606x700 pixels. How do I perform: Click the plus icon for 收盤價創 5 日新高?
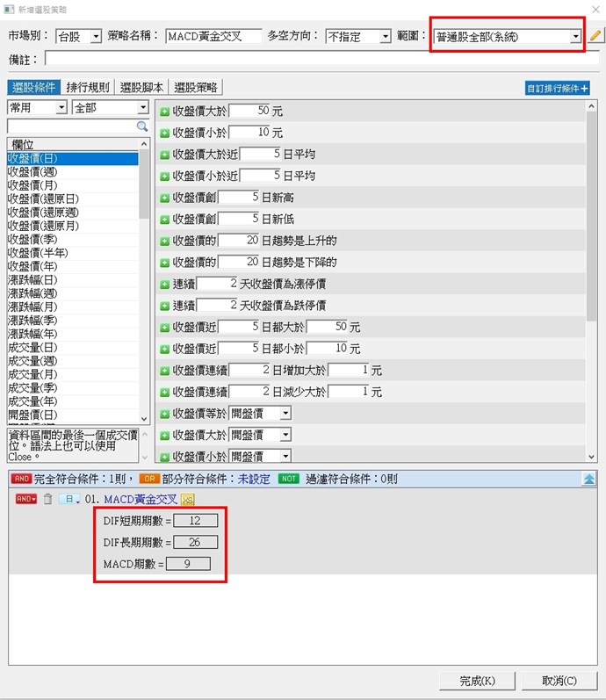coord(164,198)
